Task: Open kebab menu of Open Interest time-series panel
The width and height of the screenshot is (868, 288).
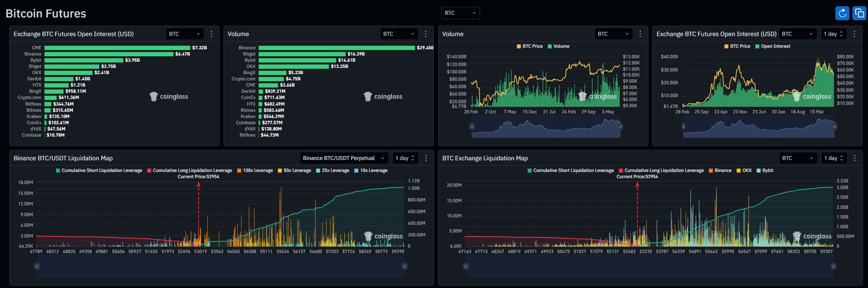Action: click(854, 34)
